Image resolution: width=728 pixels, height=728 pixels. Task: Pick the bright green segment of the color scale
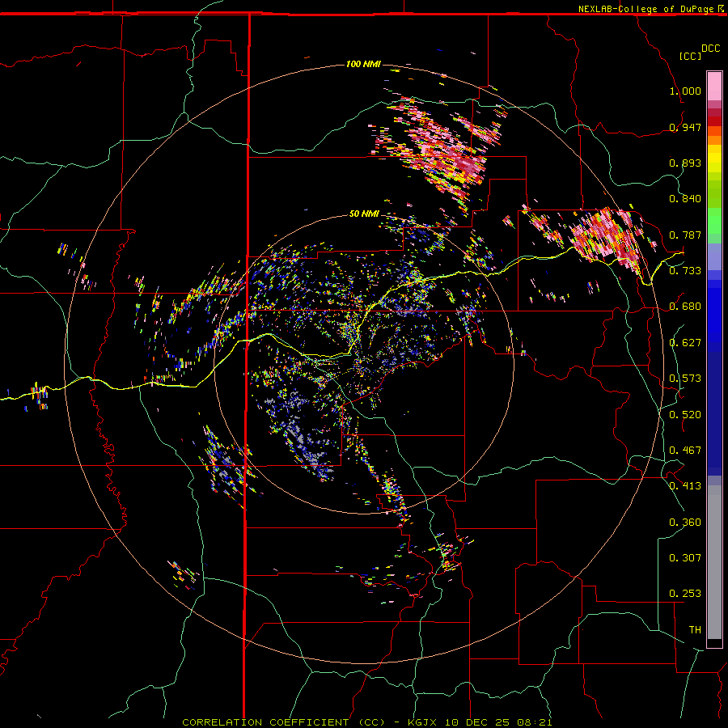pos(714,221)
